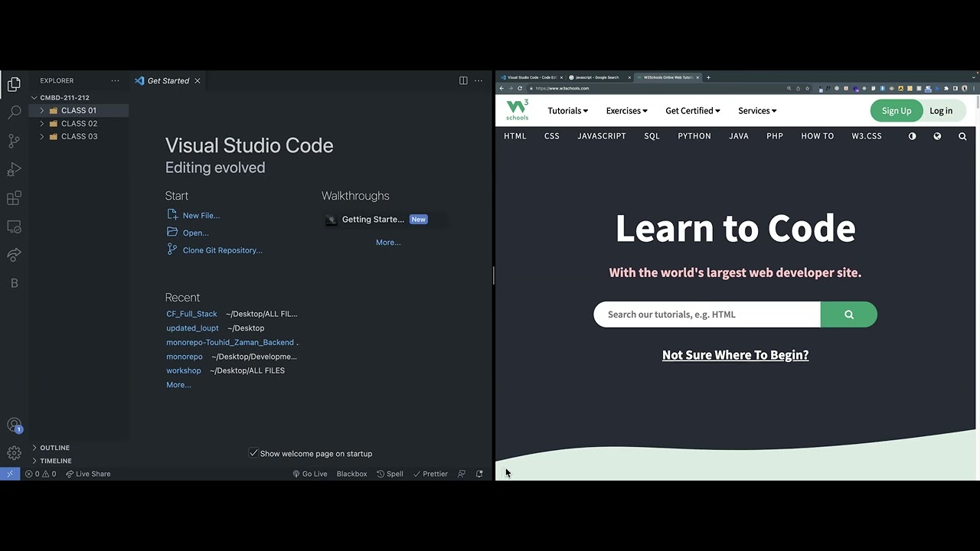This screenshot has height=551, width=980.
Task: Open the Manage gear icon in VS Code
Action: pos(14,453)
